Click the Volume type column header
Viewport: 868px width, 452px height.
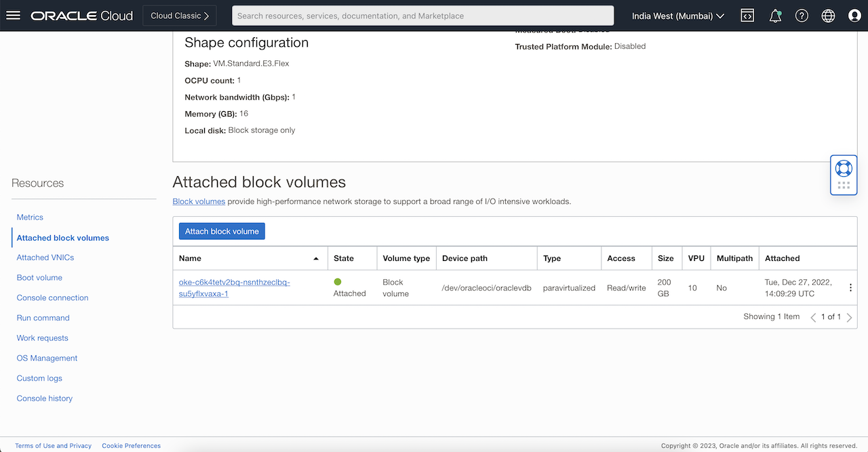406,258
